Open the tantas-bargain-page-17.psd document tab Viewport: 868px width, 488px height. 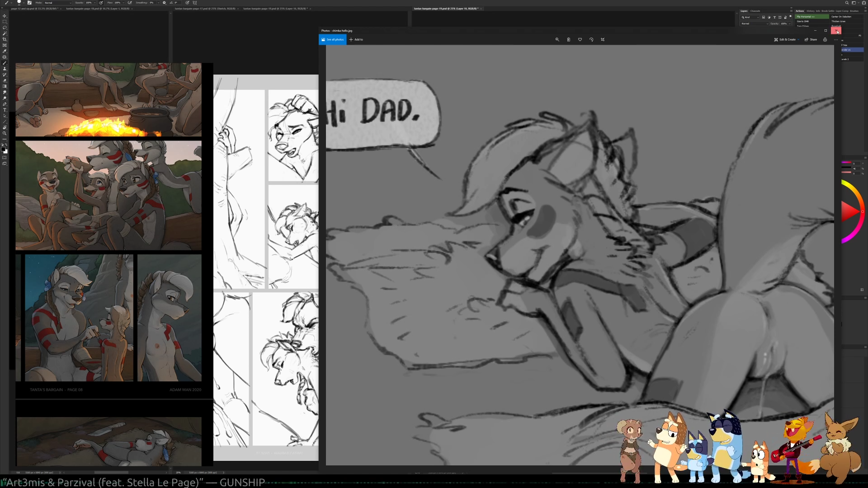point(204,9)
